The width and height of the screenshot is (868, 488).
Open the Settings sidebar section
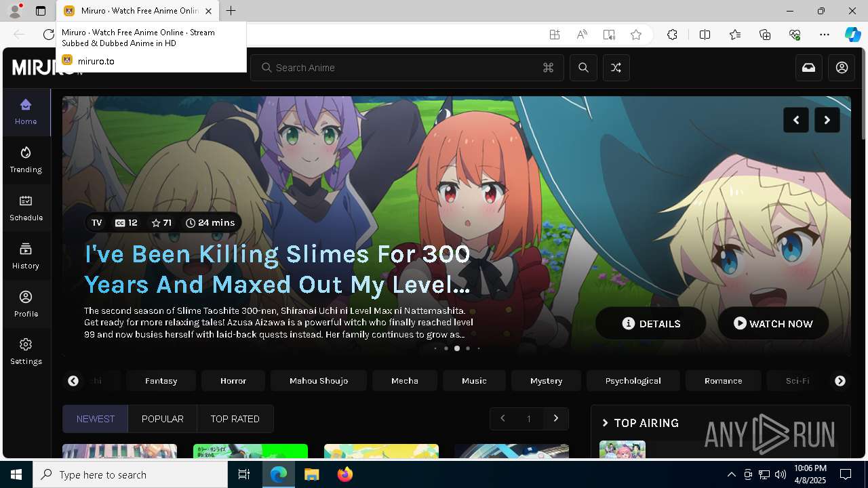[26, 352]
